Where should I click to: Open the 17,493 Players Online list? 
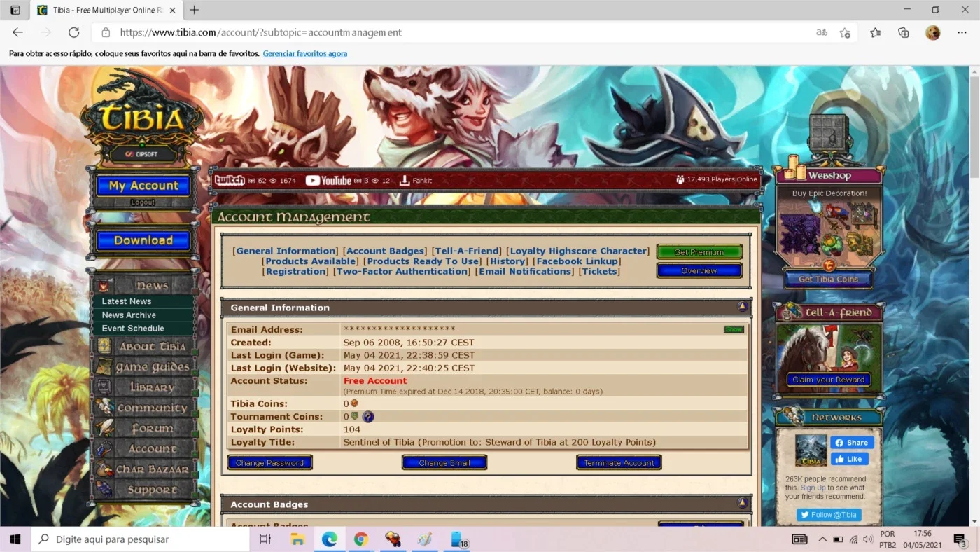(717, 179)
